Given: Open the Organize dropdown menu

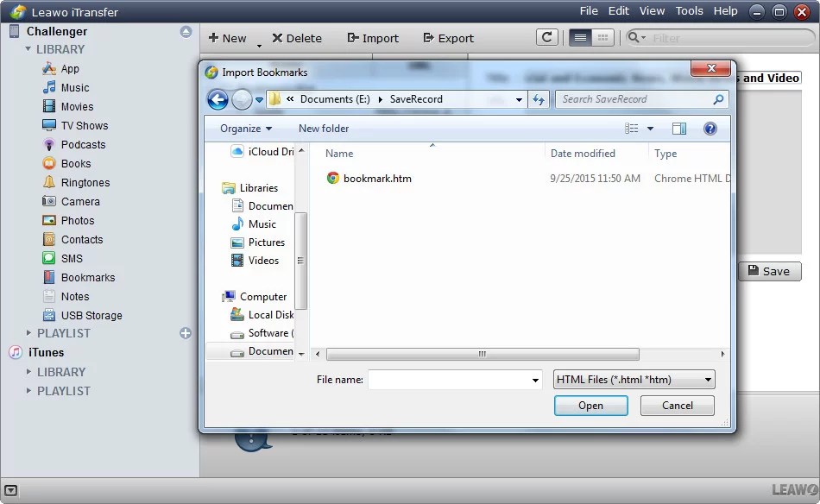Looking at the screenshot, I should (x=244, y=128).
